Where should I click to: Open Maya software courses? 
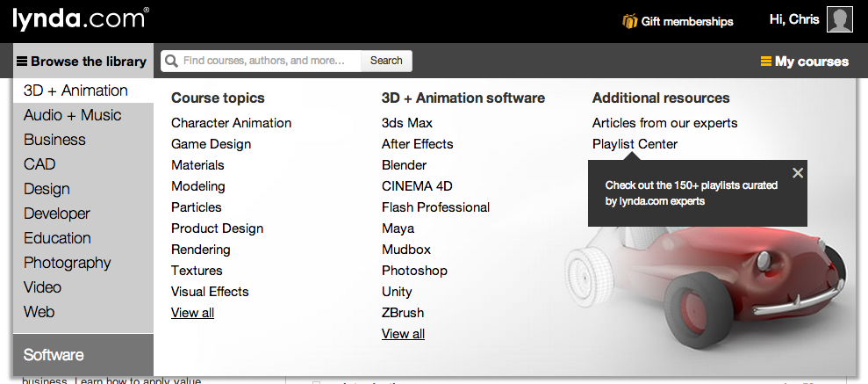point(398,228)
